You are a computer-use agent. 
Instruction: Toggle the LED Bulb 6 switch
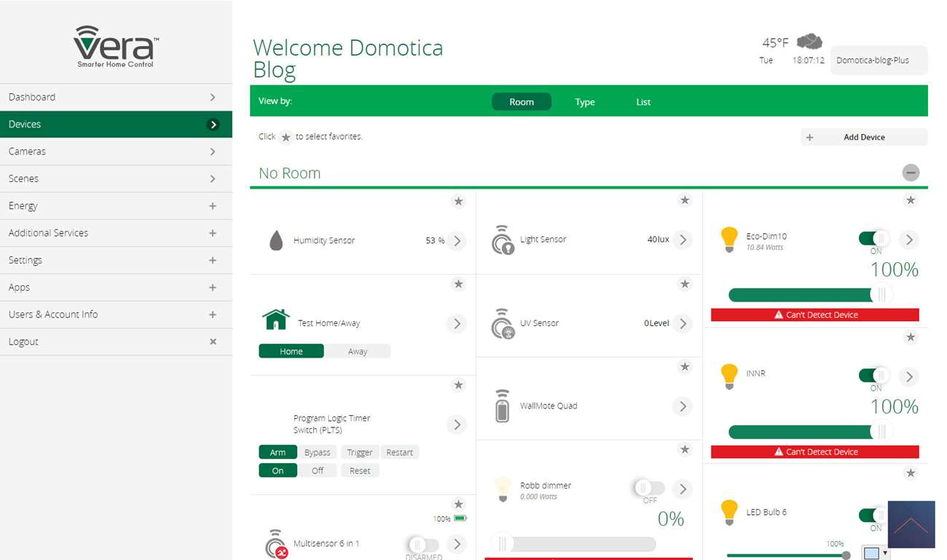873,516
